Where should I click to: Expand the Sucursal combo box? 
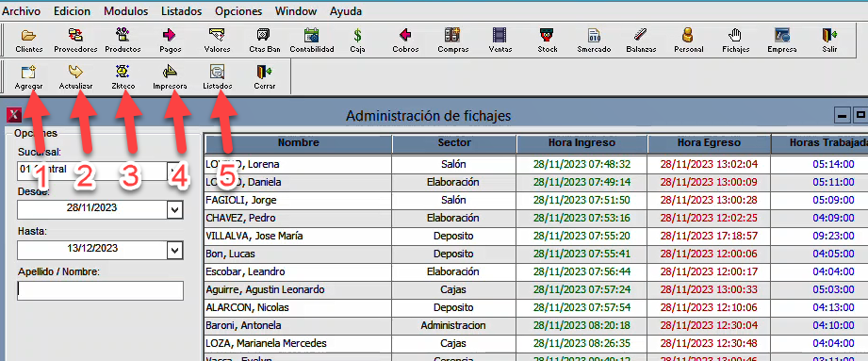tap(175, 170)
